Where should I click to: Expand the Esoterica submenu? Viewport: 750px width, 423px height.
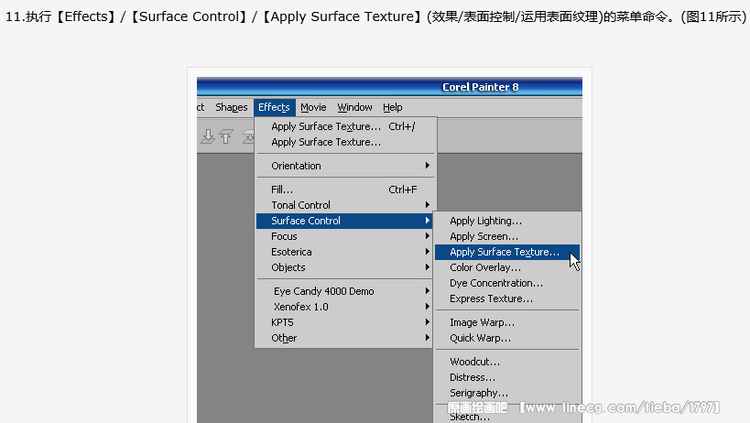pos(345,252)
